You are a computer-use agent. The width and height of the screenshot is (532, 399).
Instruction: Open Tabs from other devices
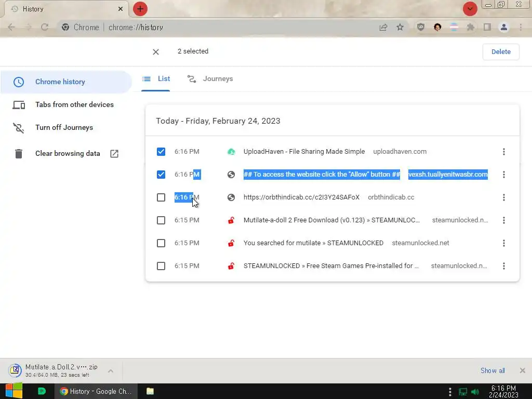(66, 104)
